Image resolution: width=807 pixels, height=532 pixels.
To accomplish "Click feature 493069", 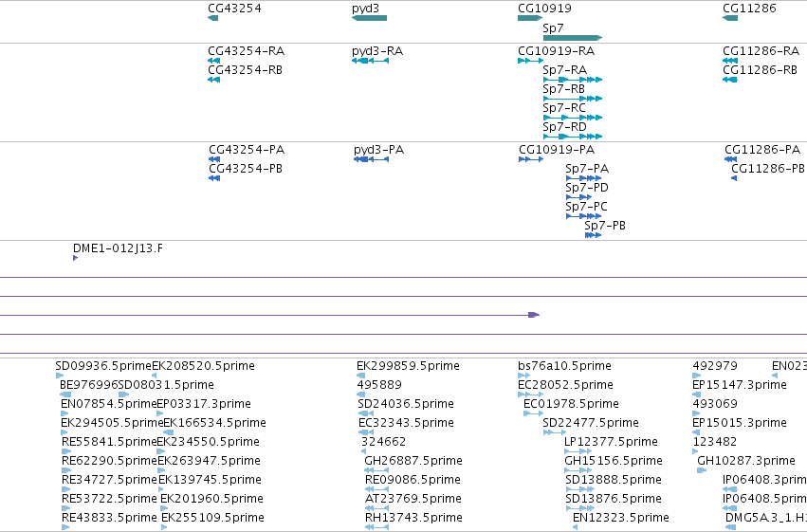I will [x=696, y=413].
